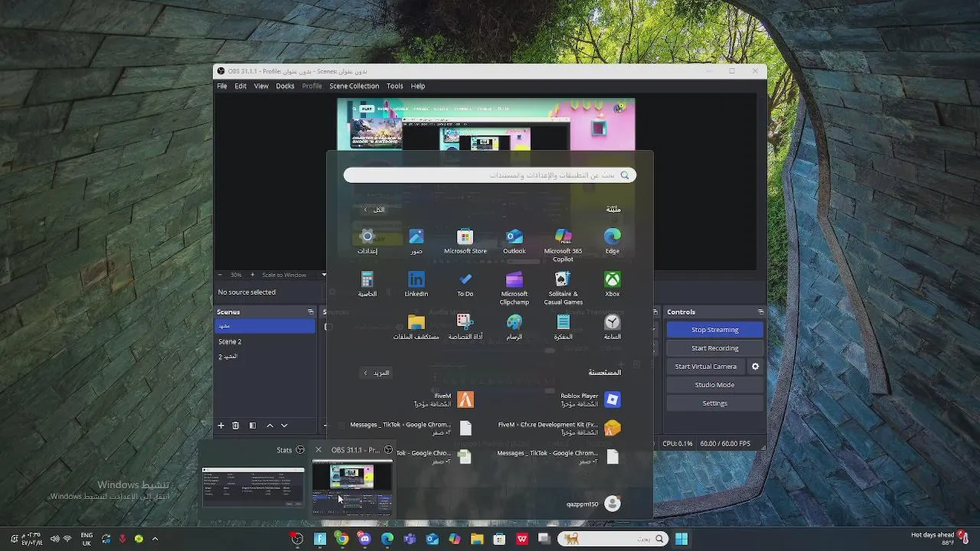This screenshot has width=980, height=551.
Task: Launch LinkedIn from pinned apps
Action: pyautogui.click(x=416, y=284)
